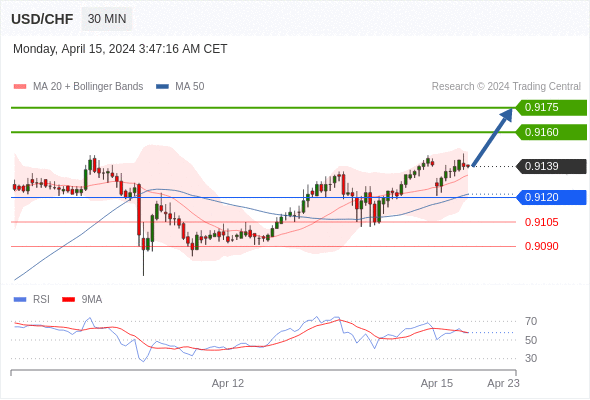Click the 9MA red legend swatch
The image size is (590, 400).
click(68, 300)
